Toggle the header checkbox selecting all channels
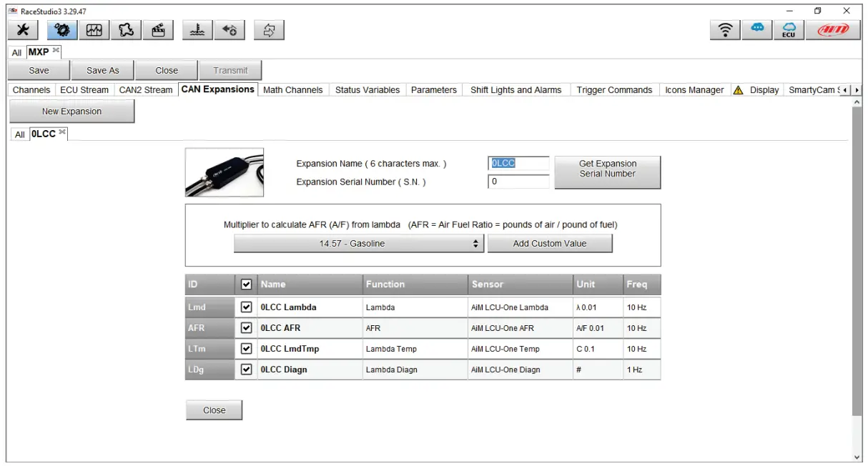This screenshot has width=868, height=466. (x=245, y=284)
